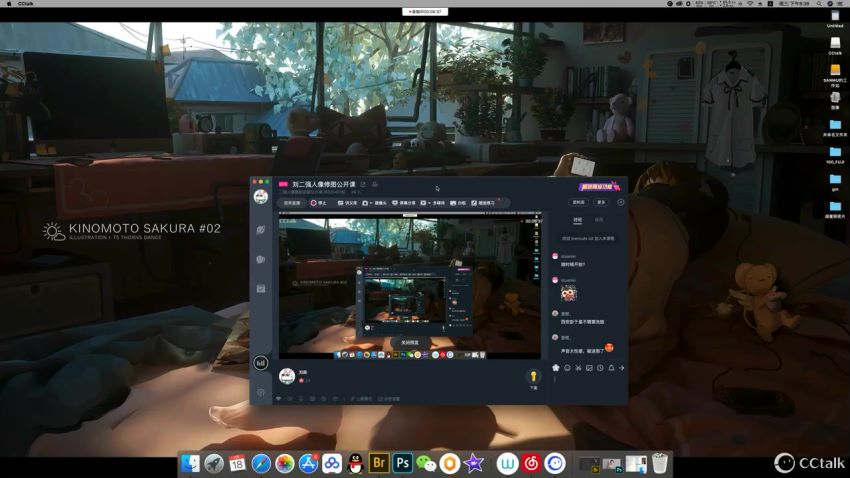This screenshot has height=478, width=850.
Task: Click the flower gift icon in chat toolbar
Action: click(556, 368)
